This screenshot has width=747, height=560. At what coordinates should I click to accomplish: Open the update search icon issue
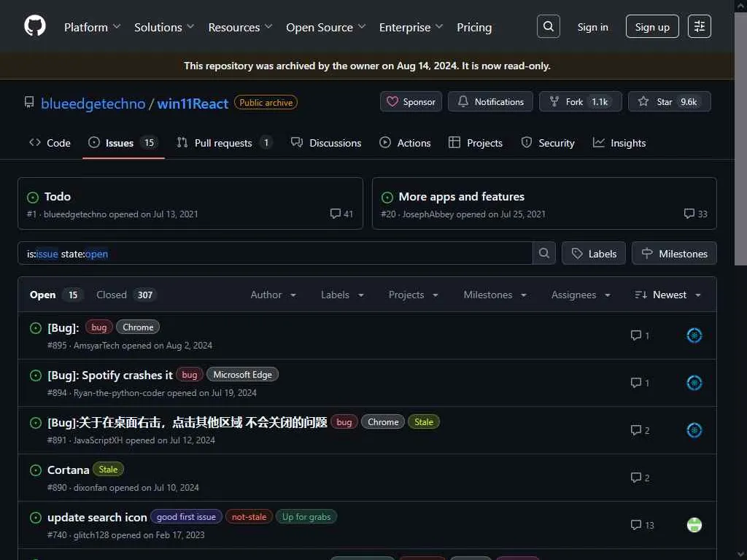tap(97, 517)
